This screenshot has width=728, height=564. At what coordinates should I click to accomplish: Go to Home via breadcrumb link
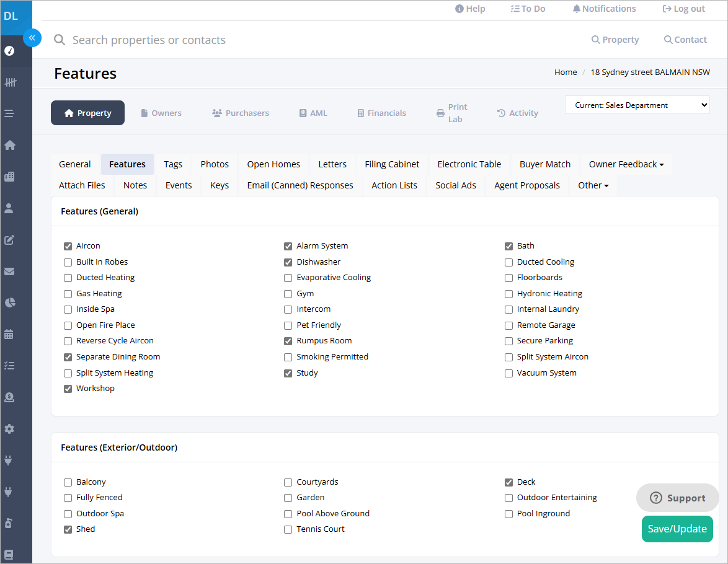point(565,72)
